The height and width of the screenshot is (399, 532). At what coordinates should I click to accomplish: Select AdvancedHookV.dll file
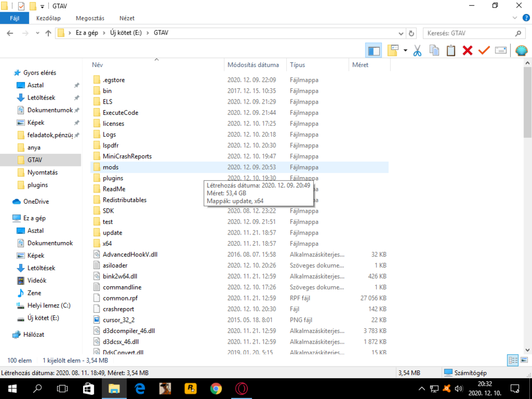[130, 254]
